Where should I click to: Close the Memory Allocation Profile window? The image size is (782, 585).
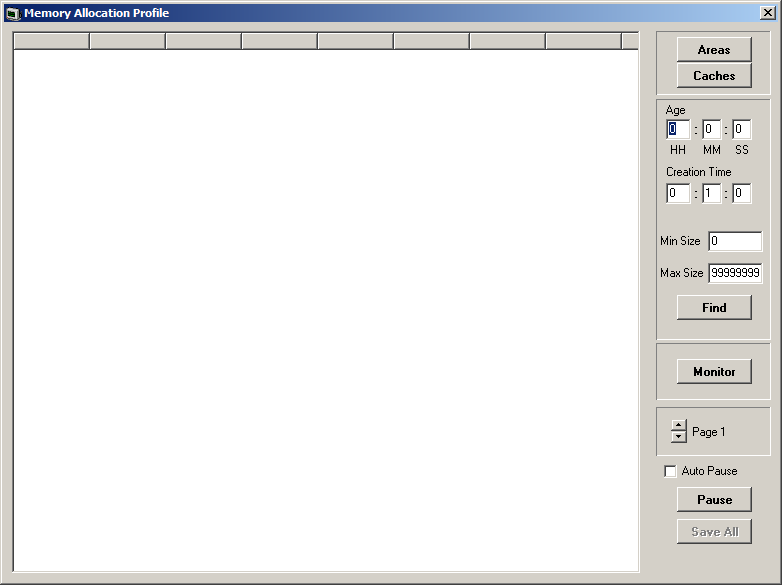pos(768,13)
